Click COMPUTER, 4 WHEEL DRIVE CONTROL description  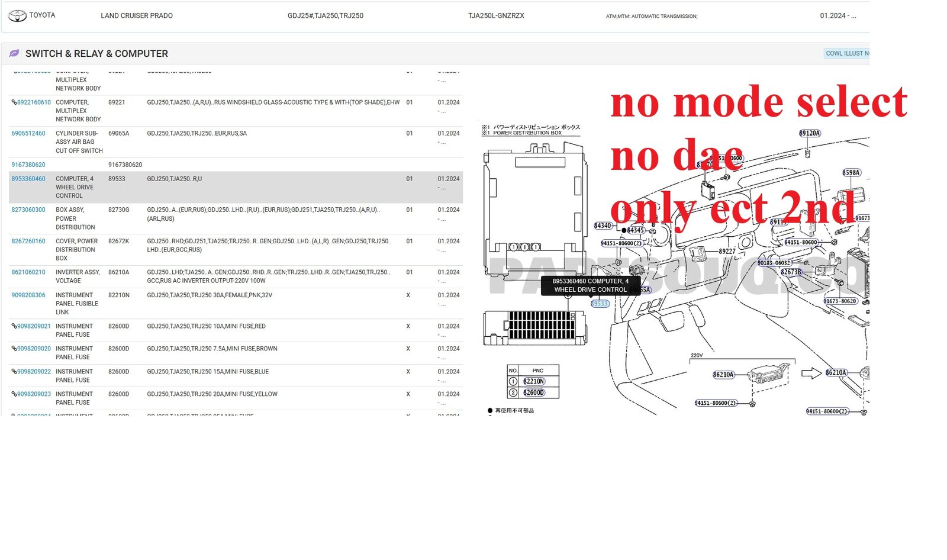pyautogui.click(x=75, y=187)
